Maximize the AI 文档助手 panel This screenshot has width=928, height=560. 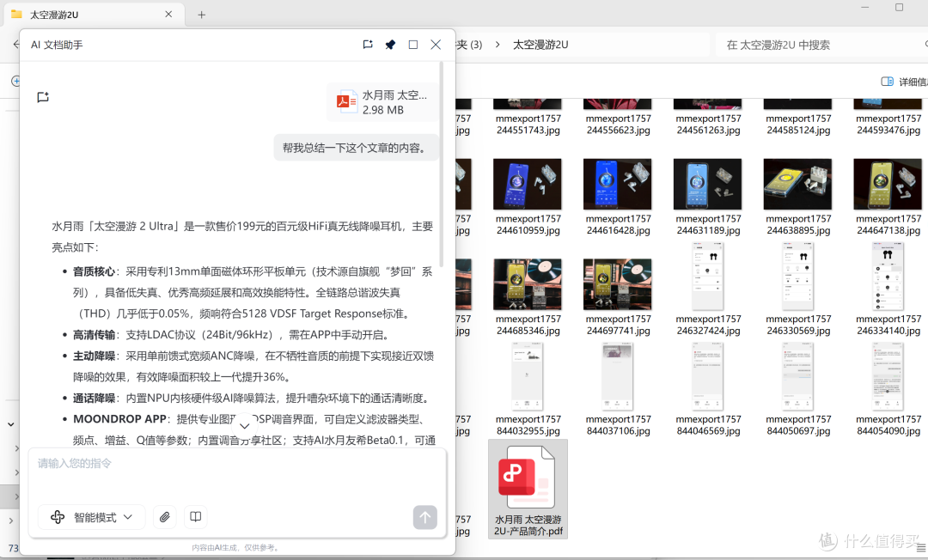[x=413, y=45]
